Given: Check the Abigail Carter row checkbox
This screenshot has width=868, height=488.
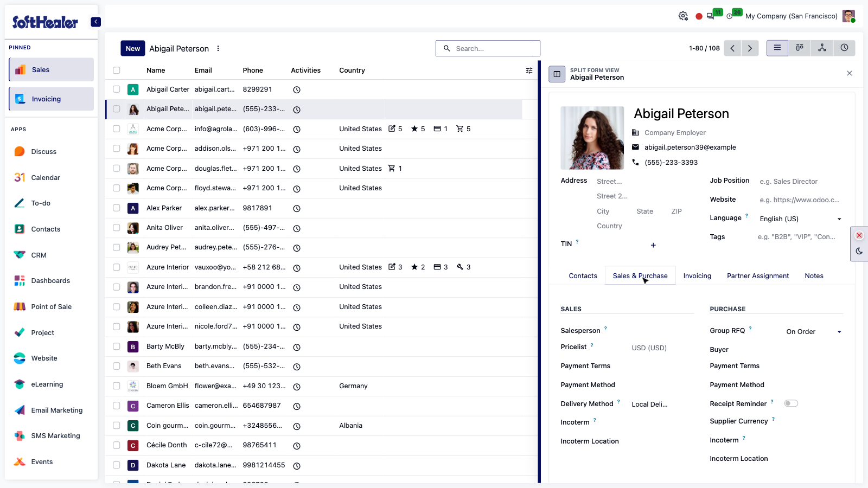Looking at the screenshot, I should [x=116, y=89].
